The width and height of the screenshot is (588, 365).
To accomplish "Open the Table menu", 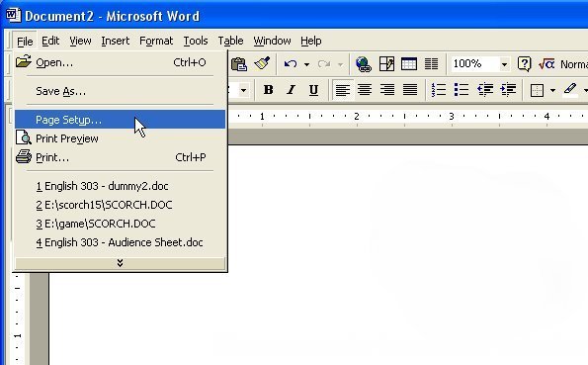I will pos(230,41).
